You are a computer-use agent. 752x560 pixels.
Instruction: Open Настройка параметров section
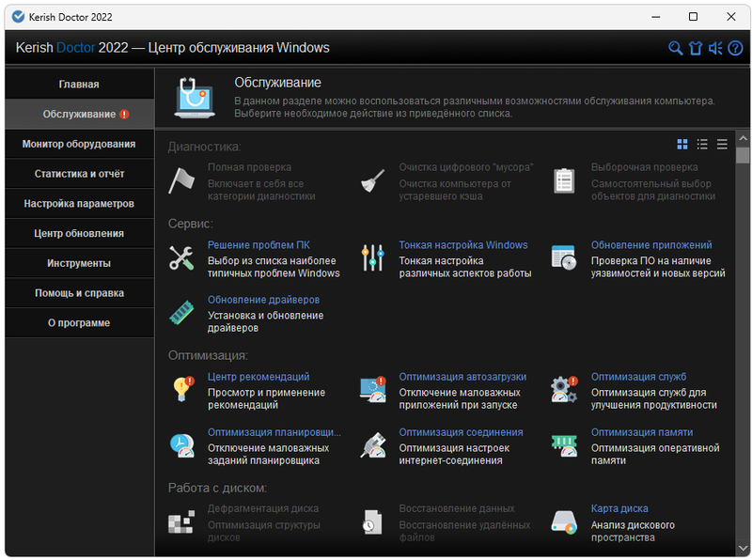(79, 203)
